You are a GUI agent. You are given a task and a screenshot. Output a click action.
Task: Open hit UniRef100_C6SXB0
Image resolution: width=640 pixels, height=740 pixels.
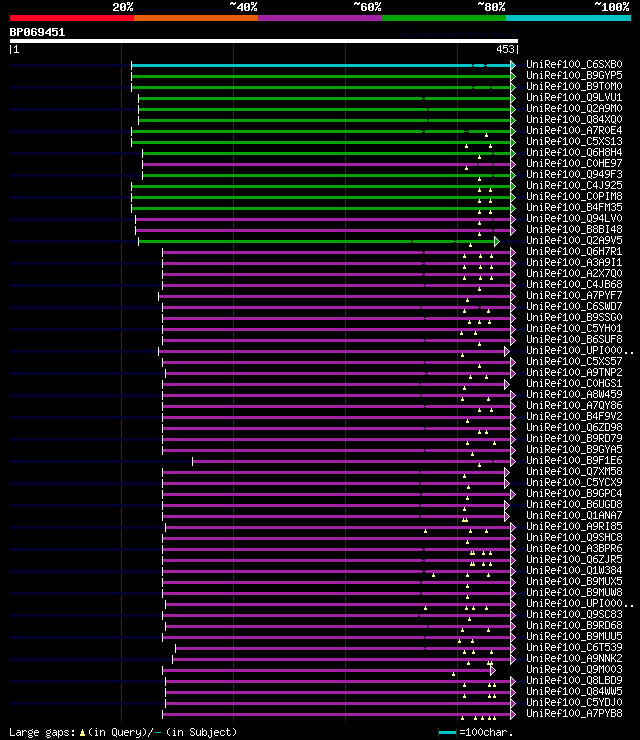click(x=574, y=64)
